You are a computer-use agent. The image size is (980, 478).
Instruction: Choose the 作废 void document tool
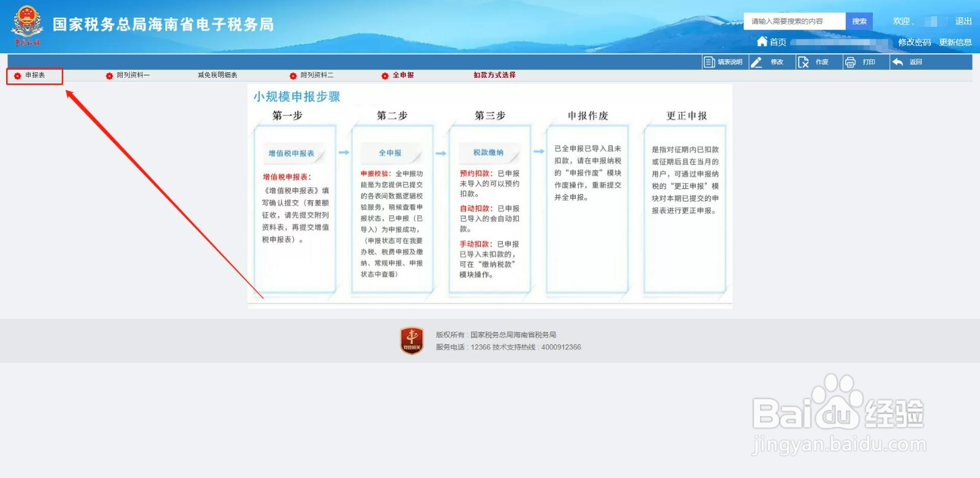tap(813, 62)
